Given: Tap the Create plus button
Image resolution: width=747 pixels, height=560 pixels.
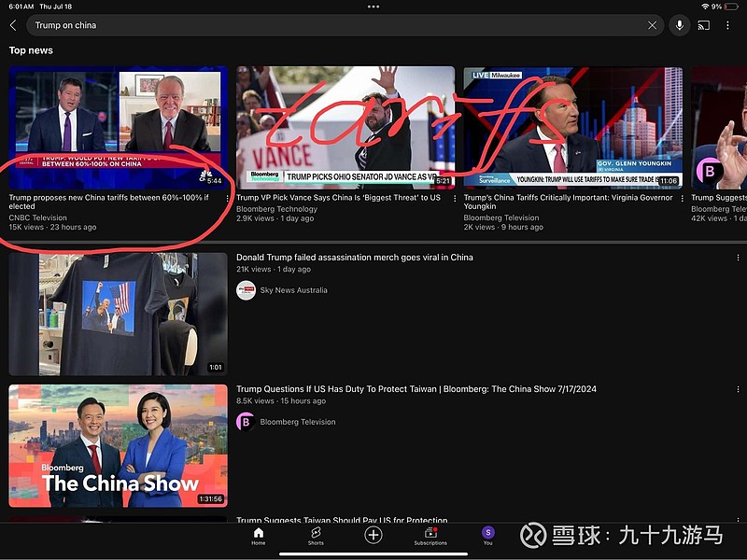Looking at the screenshot, I should coord(373,535).
